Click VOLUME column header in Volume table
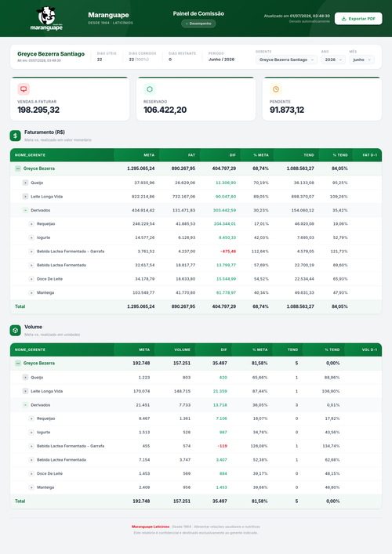The height and width of the screenshot is (554, 392). coord(183,349)
